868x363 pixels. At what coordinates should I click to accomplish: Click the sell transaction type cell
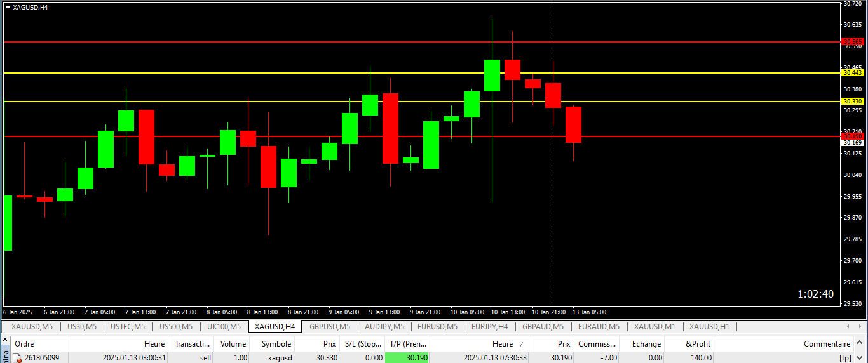coord(205,358)
